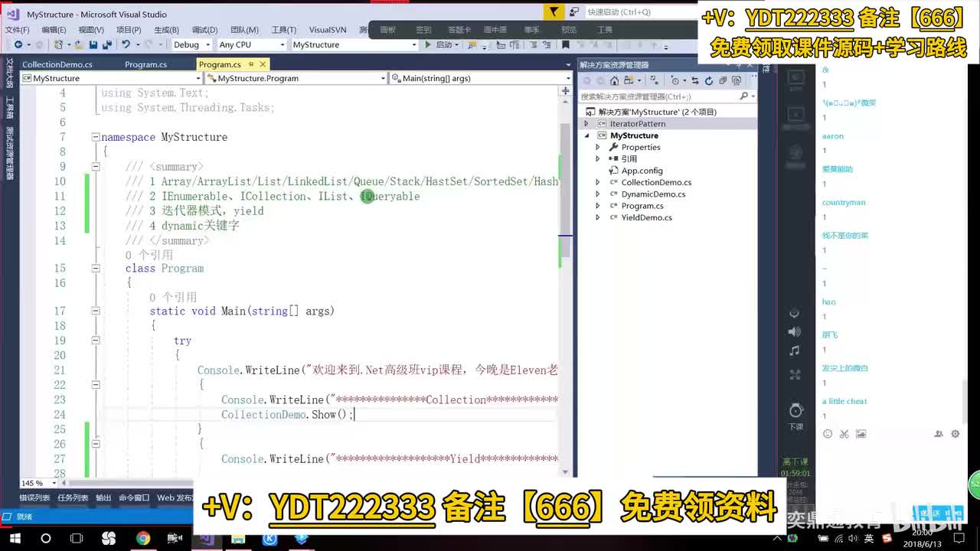
Task: Open the MyStructure.Program class navigation dropdown
Action: [x=296, y=78]
